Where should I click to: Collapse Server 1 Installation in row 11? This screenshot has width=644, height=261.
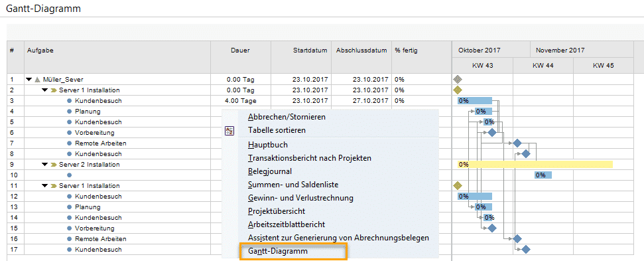coord(44,186)
